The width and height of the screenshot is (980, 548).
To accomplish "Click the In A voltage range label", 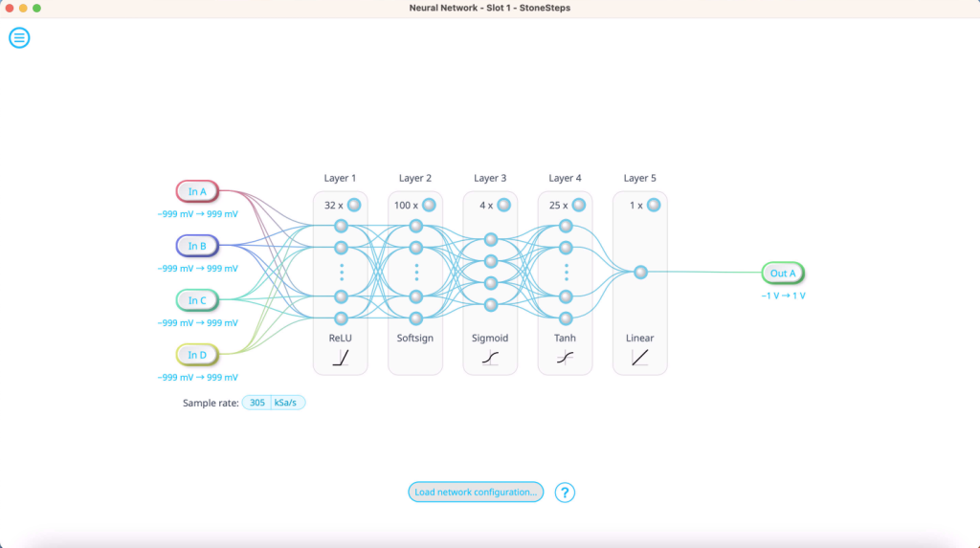I will pos(197,214).
